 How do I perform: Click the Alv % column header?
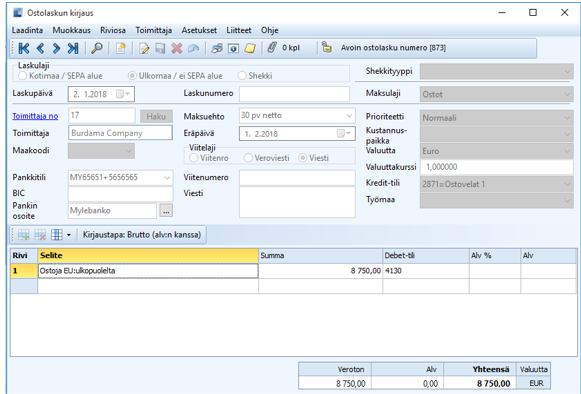495,256
